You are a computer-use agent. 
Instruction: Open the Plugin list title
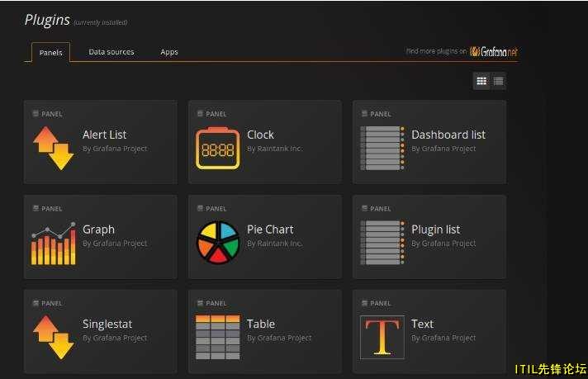pos(436,230)
